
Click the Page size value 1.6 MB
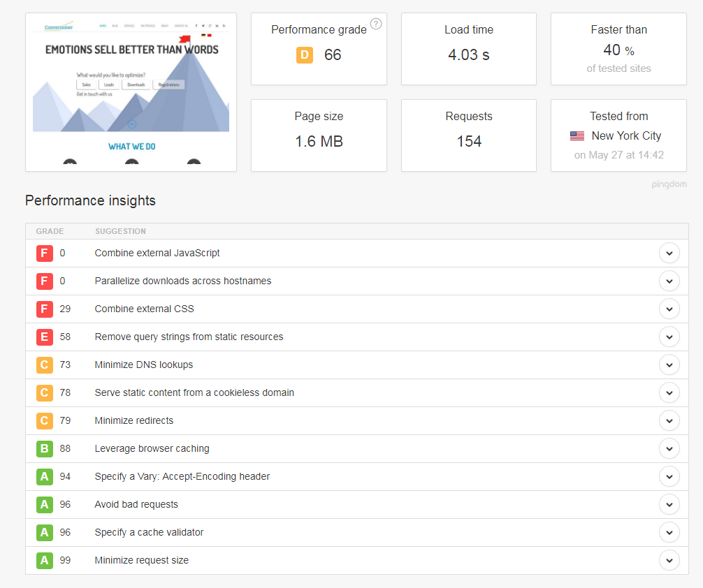319,142
